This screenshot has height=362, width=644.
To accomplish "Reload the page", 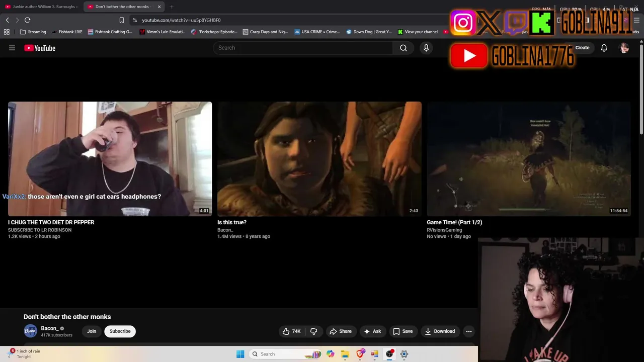I will click(27, 20).
